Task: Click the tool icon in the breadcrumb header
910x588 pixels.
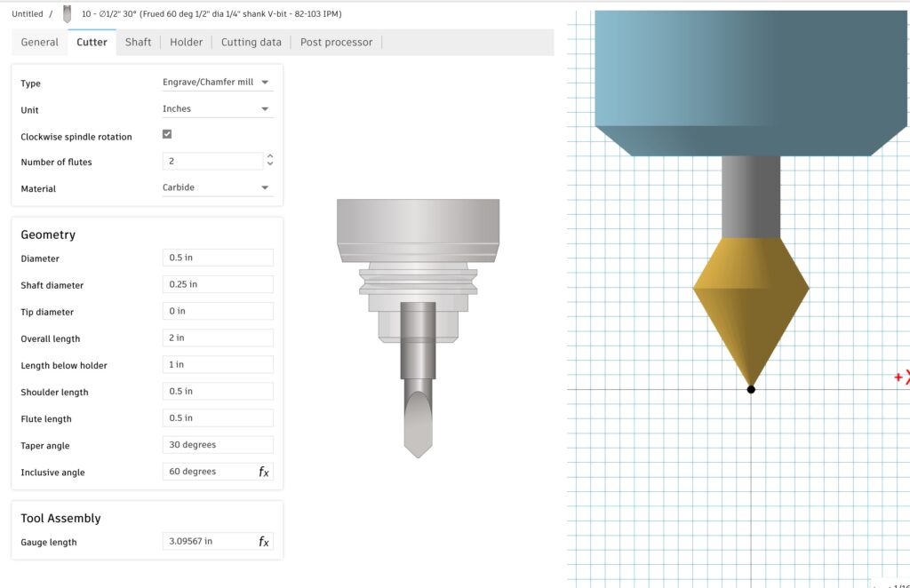Action: pos(68,14)
